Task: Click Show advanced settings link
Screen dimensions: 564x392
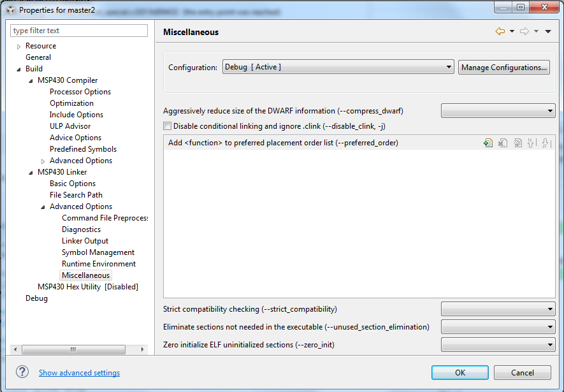Action: [79, 373]
